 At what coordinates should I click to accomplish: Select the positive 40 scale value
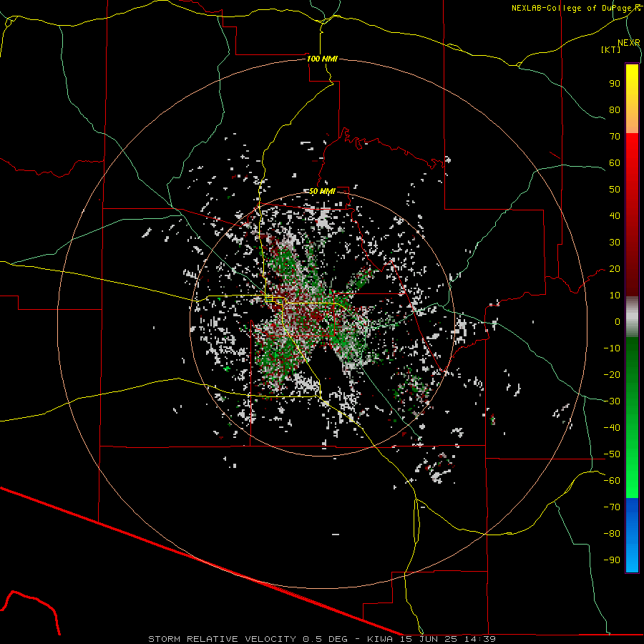[615, 216]
